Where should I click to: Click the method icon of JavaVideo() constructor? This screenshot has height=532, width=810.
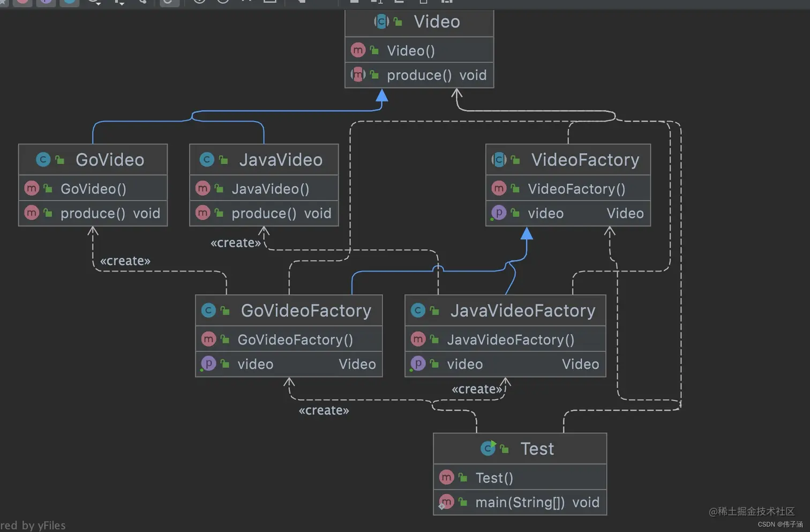[202, 188]
